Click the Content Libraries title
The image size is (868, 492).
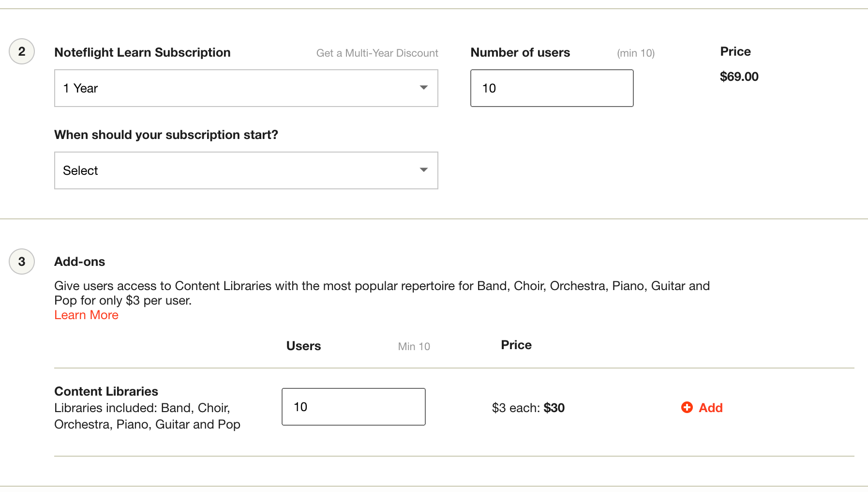click(106, 391)
